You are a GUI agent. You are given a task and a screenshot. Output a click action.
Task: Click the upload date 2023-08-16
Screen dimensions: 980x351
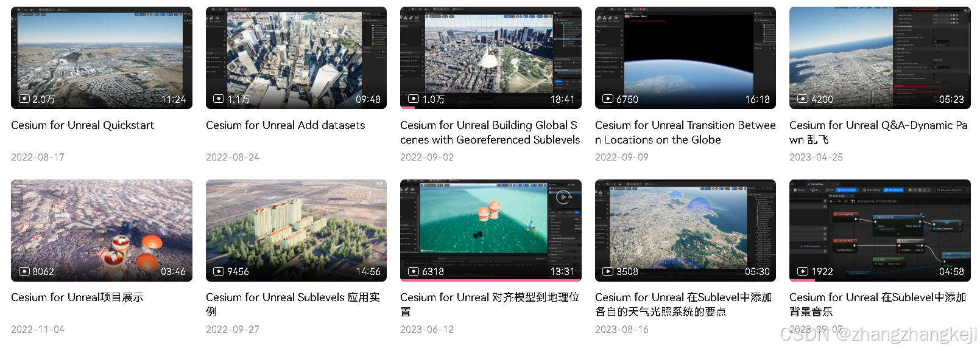(622, 329)
